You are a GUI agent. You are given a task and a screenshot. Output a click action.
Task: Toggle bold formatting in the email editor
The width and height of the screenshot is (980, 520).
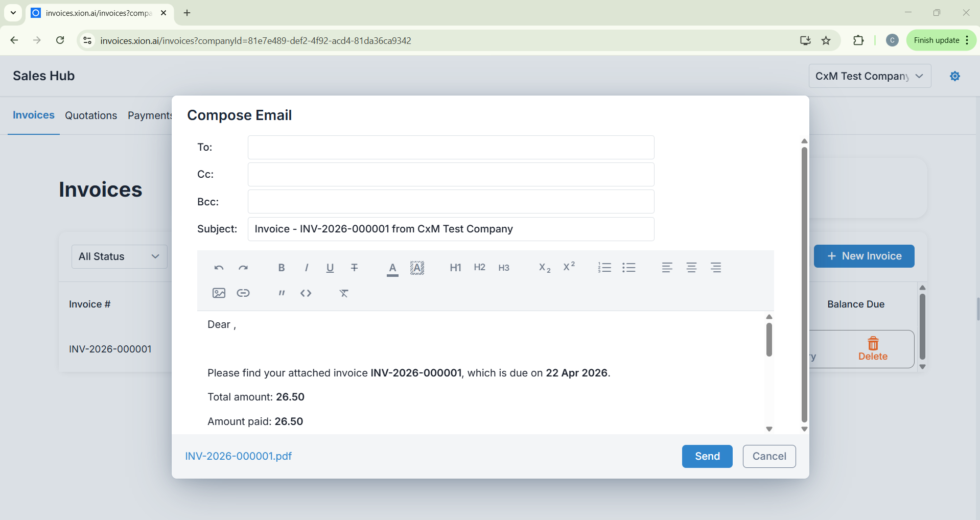coord(281,268)
